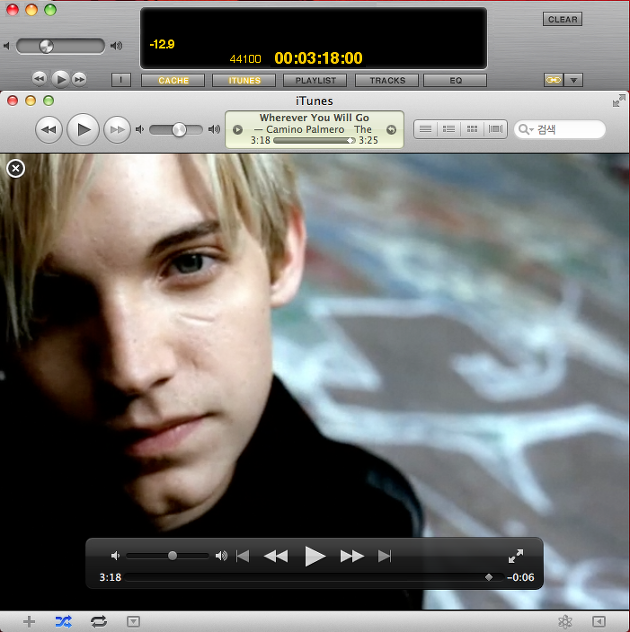Click video overlay loud speaker icon
The image size is (630, 632).
pyautogui.click(x=221, y=556)
